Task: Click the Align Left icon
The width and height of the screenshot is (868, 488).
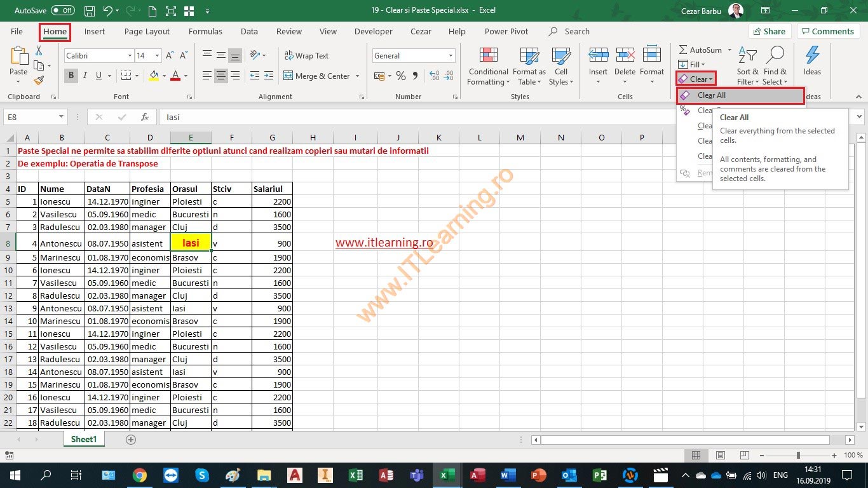Action: (207, 76)
